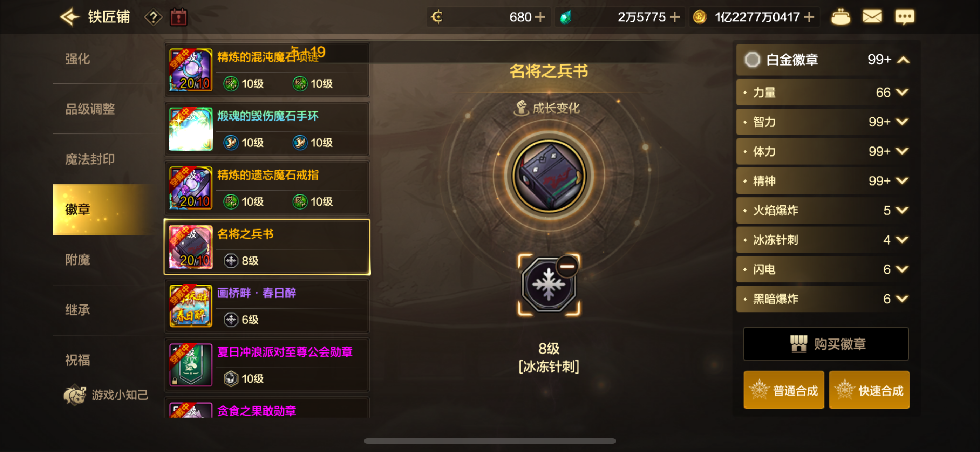This screenshot has height=452, width=980.
Task: Collapse the 白金徽章 section chevron
Action: pos(903,60)
